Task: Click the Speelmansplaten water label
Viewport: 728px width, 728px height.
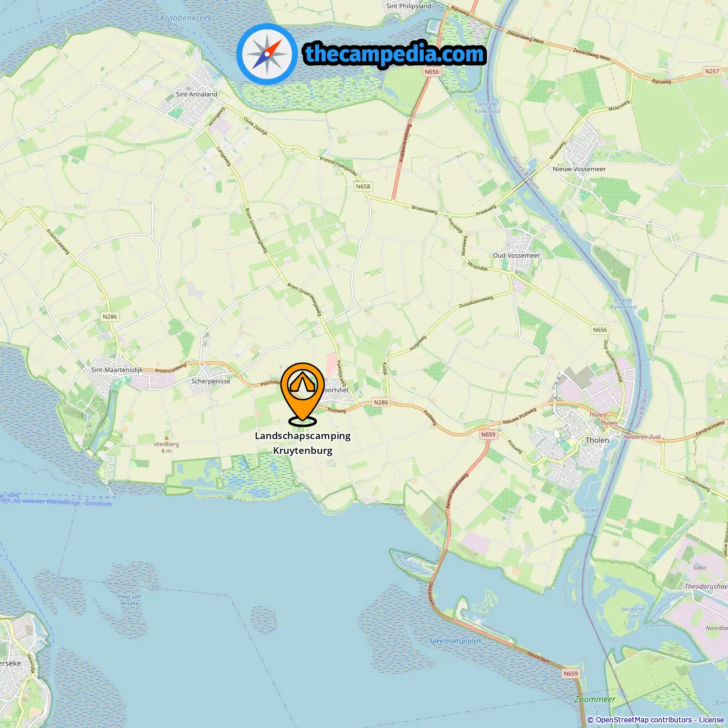Action: pos(455,641)
